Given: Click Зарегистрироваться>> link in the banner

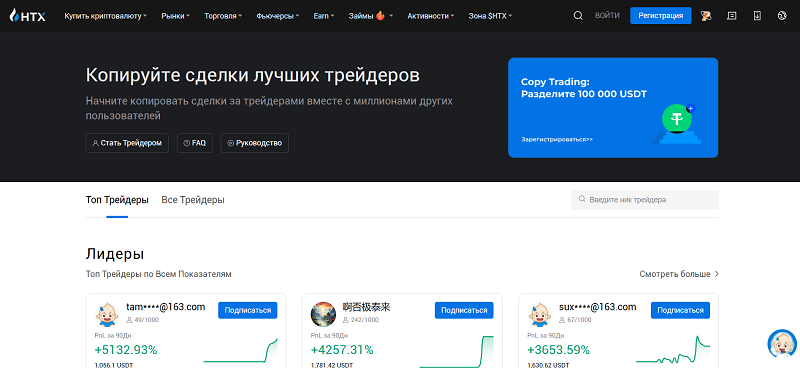Looking at the screenshot, I should tap(557, 139).
